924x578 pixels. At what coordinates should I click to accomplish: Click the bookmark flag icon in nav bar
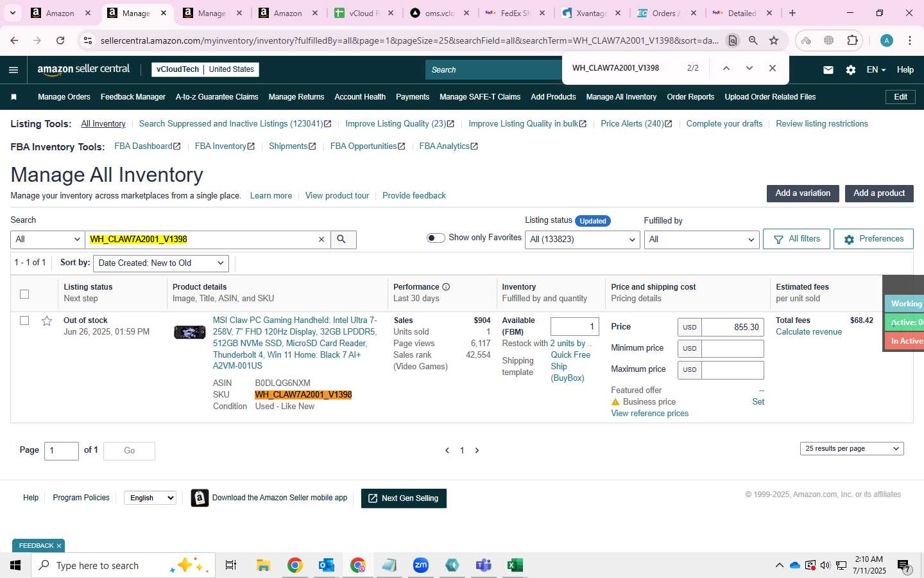tap(14, 97)
